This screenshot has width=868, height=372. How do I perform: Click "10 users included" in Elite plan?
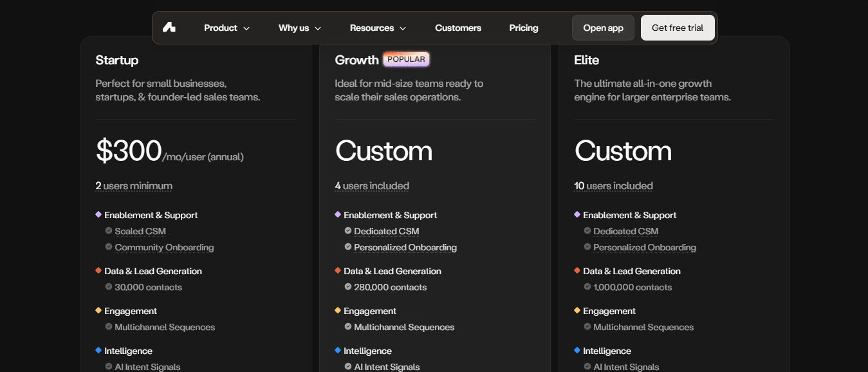tap(613, 186)
